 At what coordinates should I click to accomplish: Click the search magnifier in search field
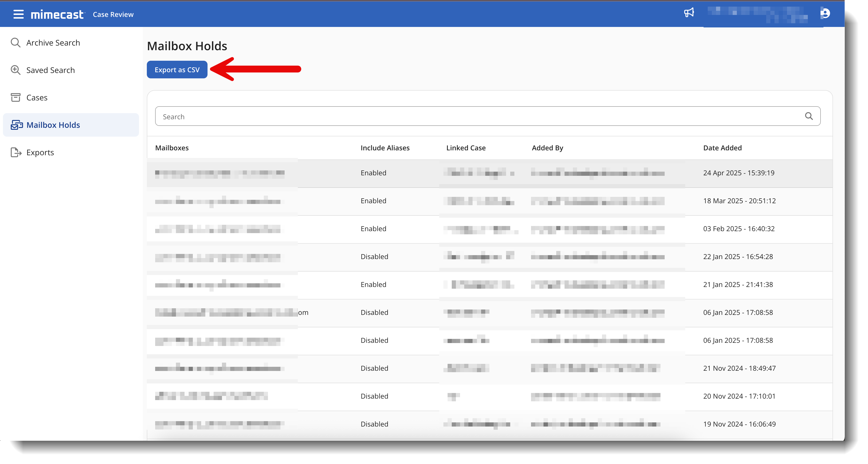[x=809, y=116]
